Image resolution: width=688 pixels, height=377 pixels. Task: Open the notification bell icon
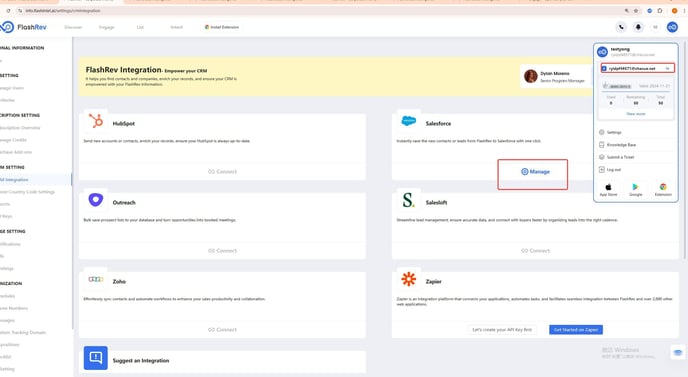click(638, 27)
